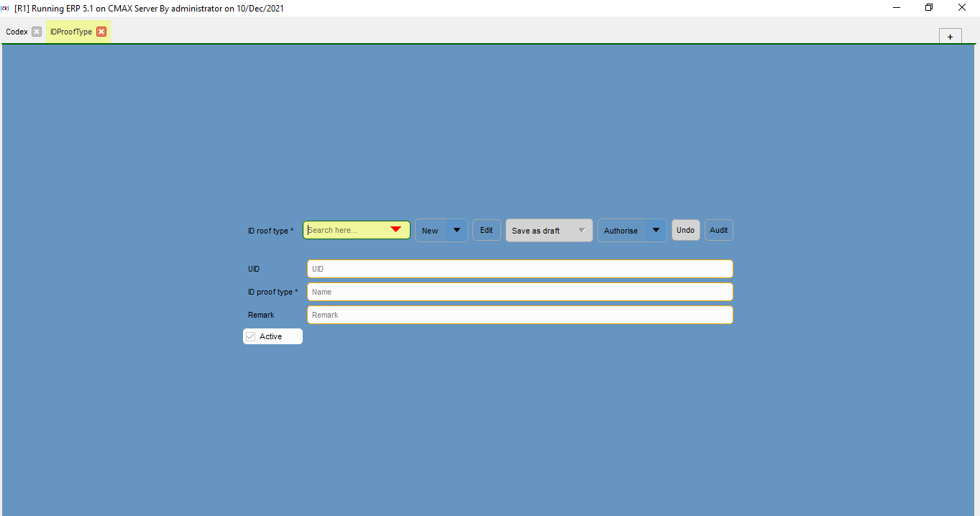Click the UID label text
Image resolution: width=980 pixels, height=516 pixels.
tap(254, 269)
